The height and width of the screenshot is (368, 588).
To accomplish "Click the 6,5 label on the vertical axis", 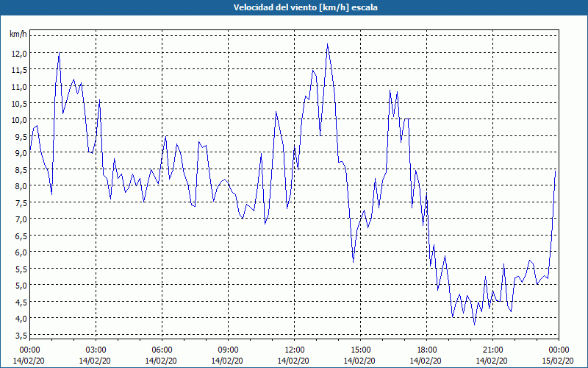I will [x=21, y=236].
